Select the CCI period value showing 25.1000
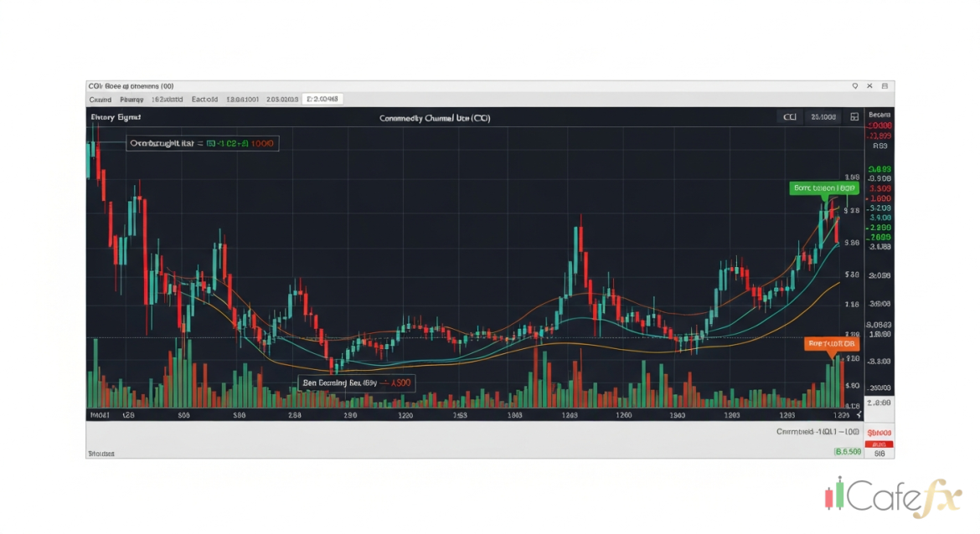Screen dimensions: 980x534 823,117
